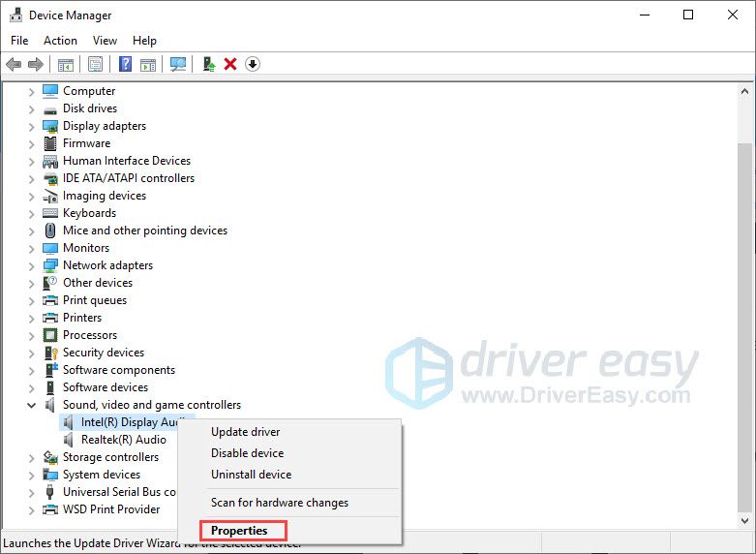Collapse Sound, video and game controllers
Image resolution: width=756 pixels, height=554 pixels.
tap(31, 405)
